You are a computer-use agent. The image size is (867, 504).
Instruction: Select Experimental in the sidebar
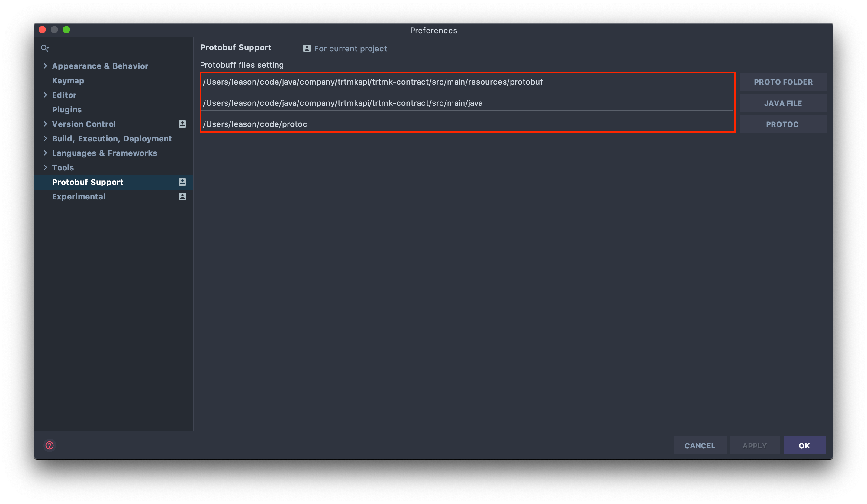[79, 196]
